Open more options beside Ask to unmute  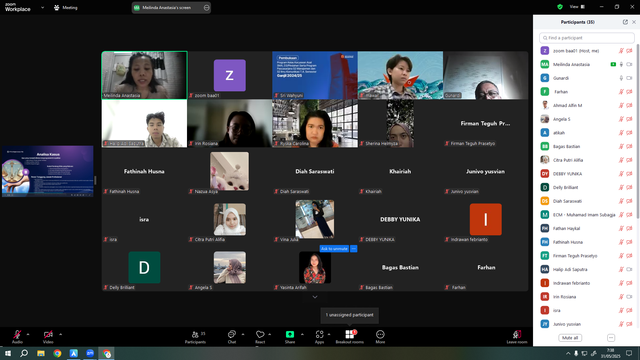click(354, 249)
